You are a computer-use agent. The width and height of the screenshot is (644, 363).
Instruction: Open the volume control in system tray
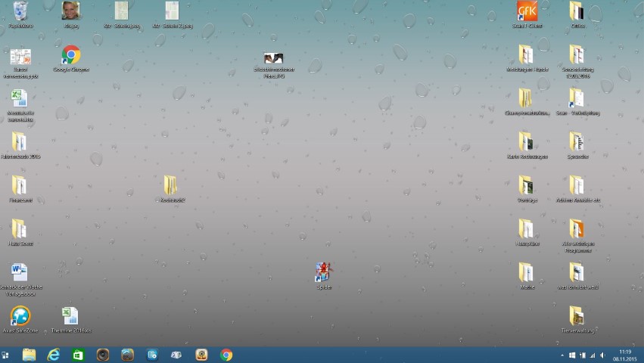pos(602,355)
